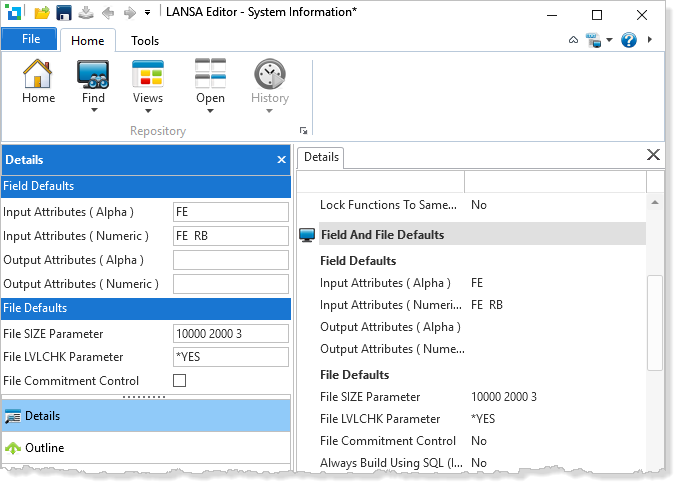Click the Views icon

point(148,74)
